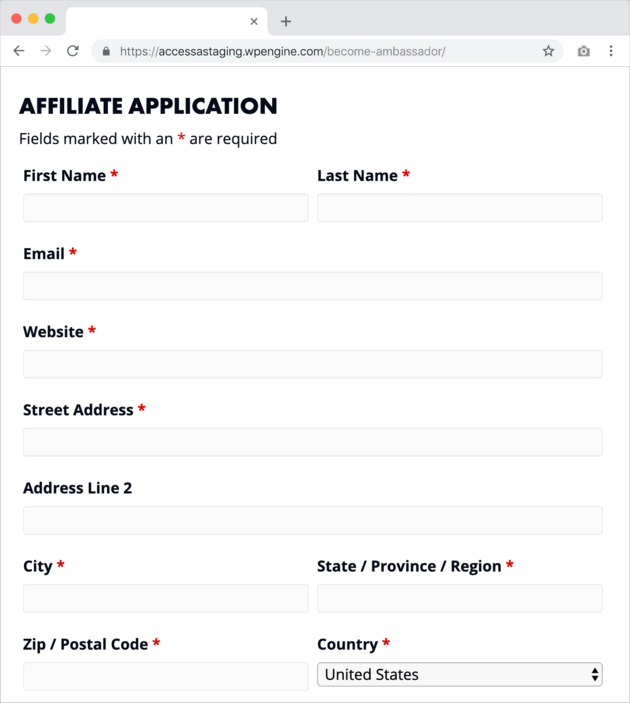
Task: Click the camera icon in toolbar
Action: click(x=584, y=51)
